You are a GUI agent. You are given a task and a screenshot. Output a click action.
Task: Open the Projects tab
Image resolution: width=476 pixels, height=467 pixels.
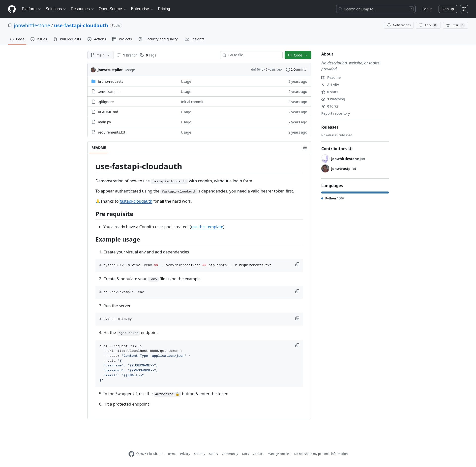[122, 39]
